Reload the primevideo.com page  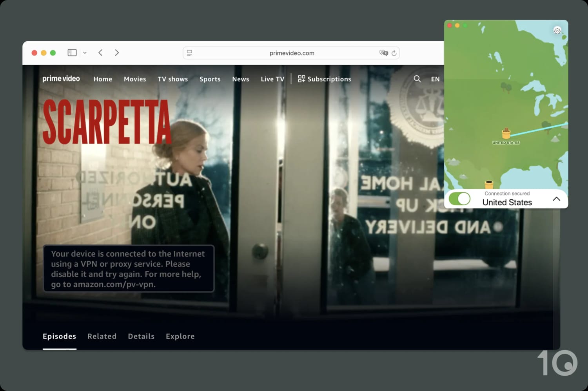[x=394, y=53]
